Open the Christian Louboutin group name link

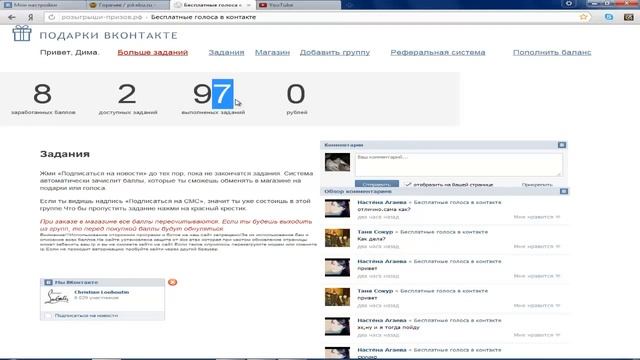102,292
